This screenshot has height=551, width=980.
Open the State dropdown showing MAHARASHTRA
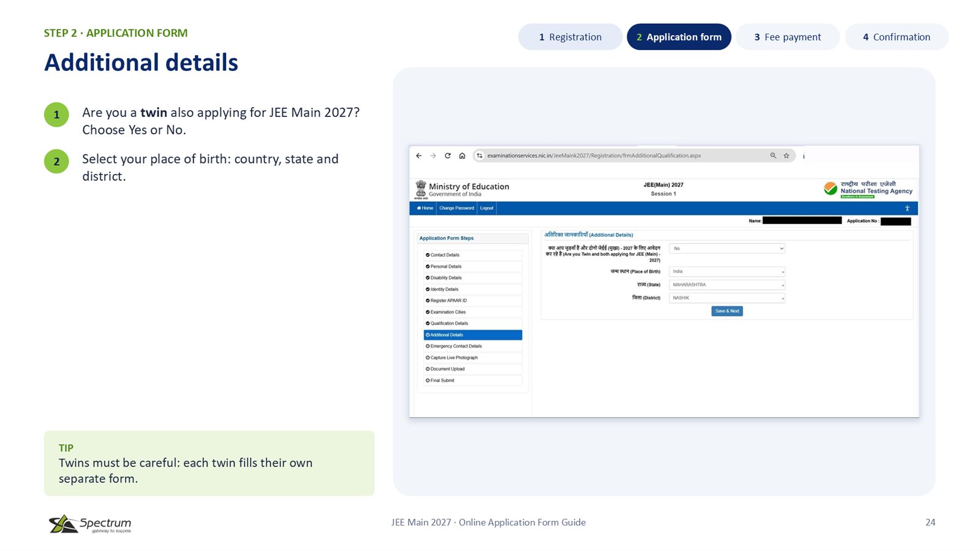[x=727, y=285]
